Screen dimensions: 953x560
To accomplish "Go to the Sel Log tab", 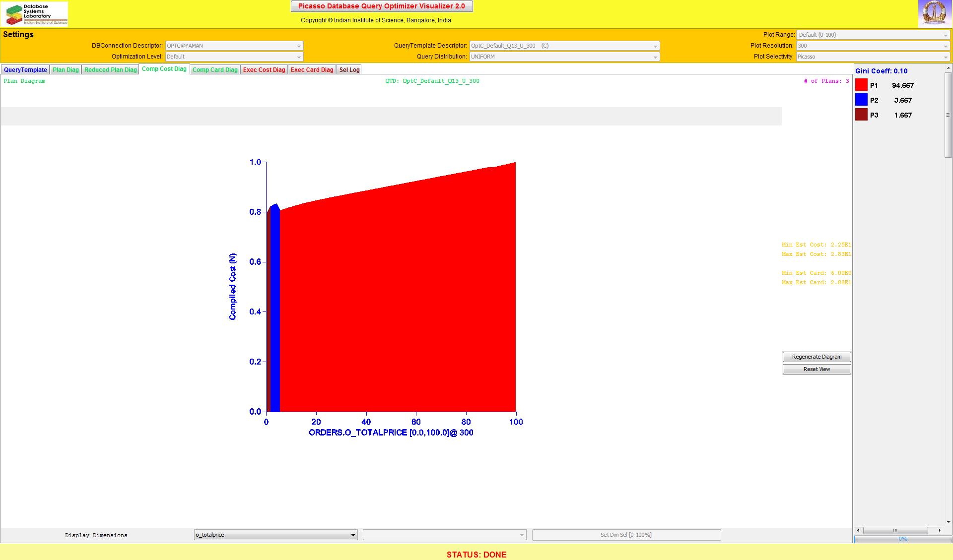I will click(349, 70).
